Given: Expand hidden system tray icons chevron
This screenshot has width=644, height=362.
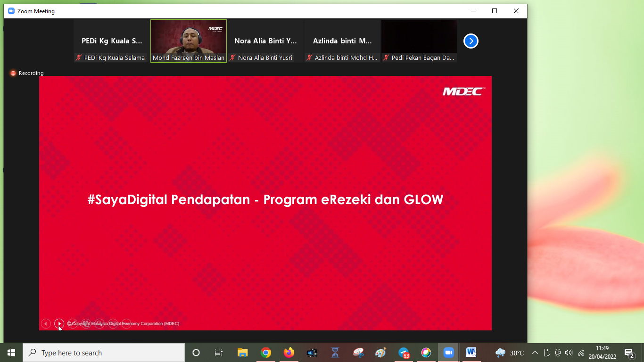Looking at the screenshot, I should point(535,353).
